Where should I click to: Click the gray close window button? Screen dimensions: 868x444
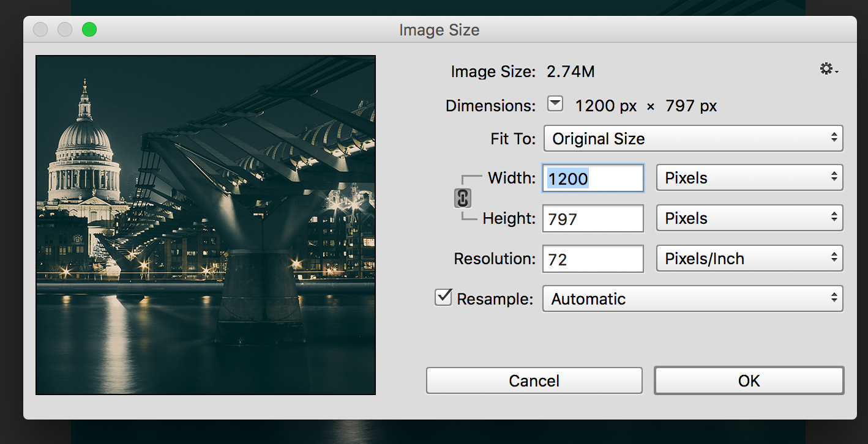point(40,29)
